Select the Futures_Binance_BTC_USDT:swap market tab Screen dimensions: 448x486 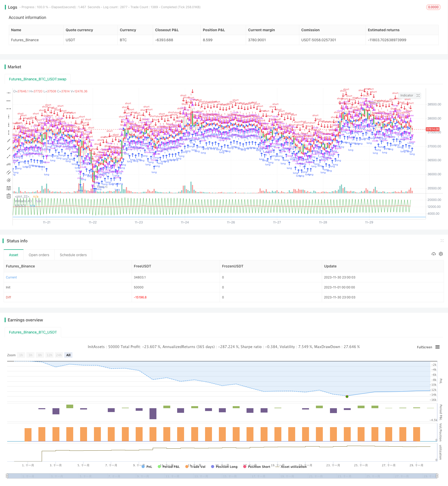click(38, 79)
